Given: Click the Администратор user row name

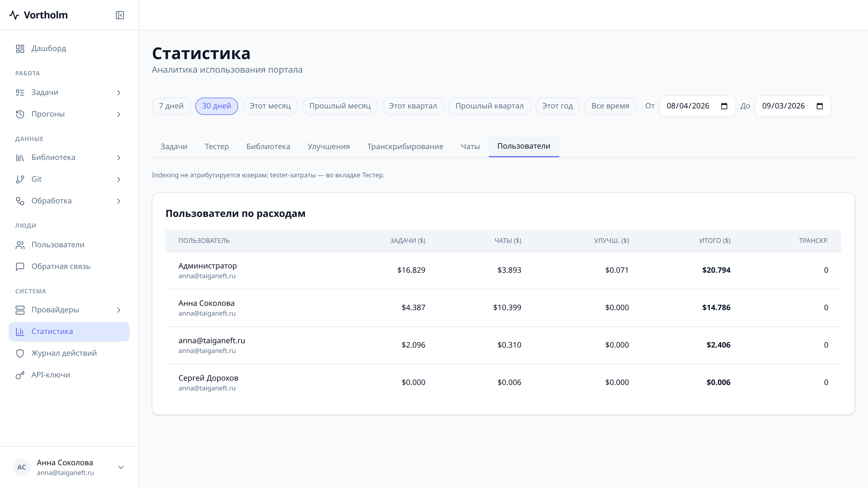Looking at the screenshot, I should [x=208, y=266].
